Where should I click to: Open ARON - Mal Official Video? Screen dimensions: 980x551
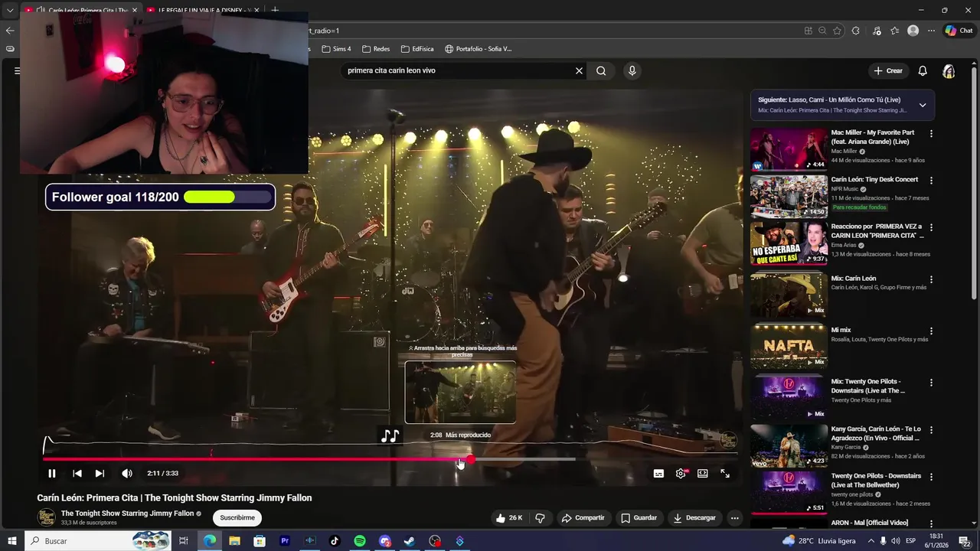[x=870, y=523]
